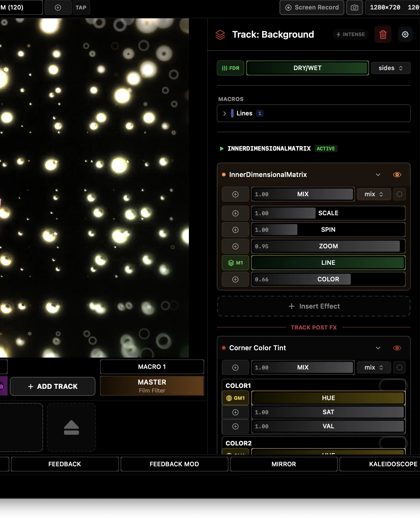Add modulation to SPIN parameter
The image size is (420, 518).
(x=235, y=230)
